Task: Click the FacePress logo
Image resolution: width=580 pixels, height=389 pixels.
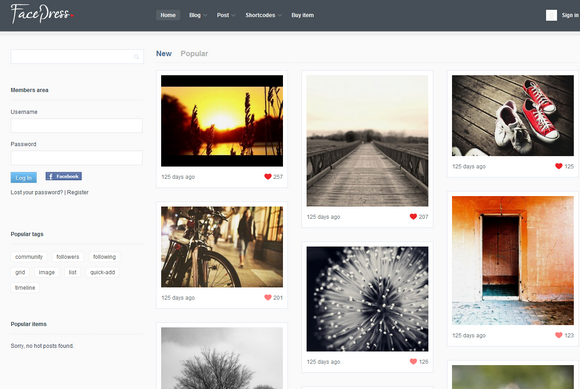Action: (x=42, y=13)
